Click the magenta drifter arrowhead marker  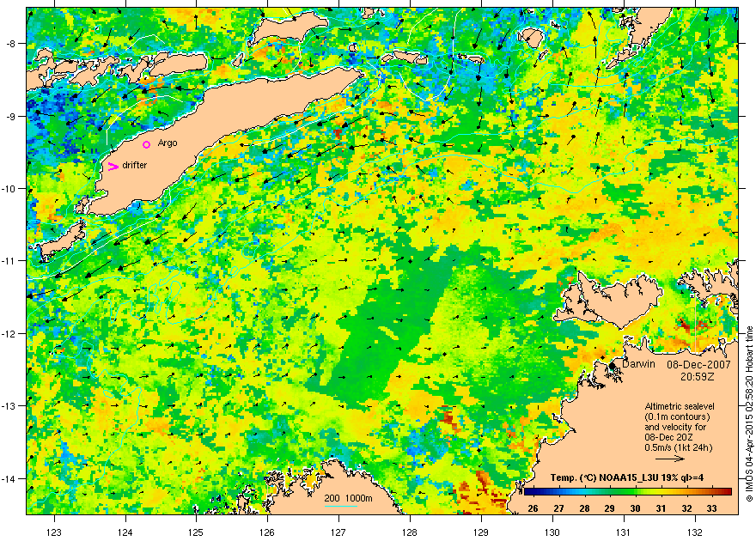coord(113,167)
